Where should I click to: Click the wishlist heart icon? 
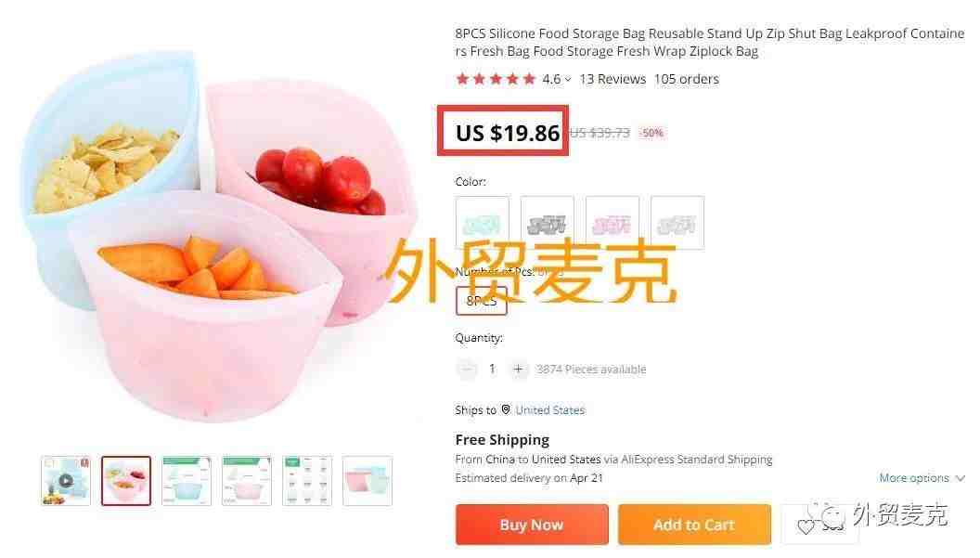[806, 526]
